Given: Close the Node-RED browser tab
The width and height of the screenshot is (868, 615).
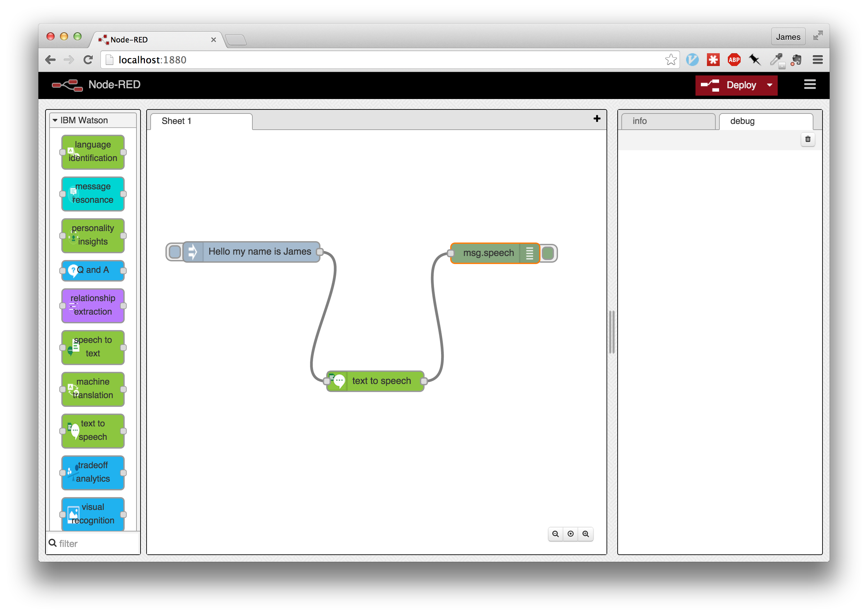Looking at the screenshot, I should tap(213, 39).
